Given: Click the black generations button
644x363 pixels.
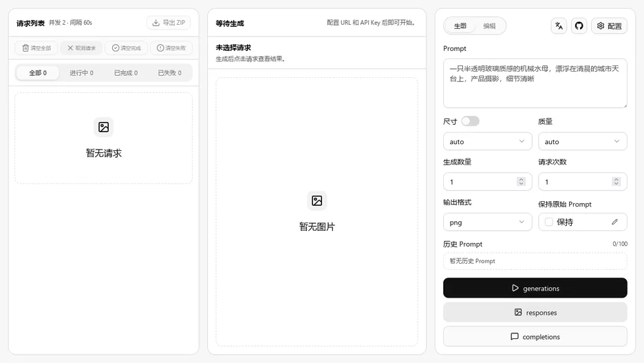Looking at the screenshot, I should (x=535, y=288).
